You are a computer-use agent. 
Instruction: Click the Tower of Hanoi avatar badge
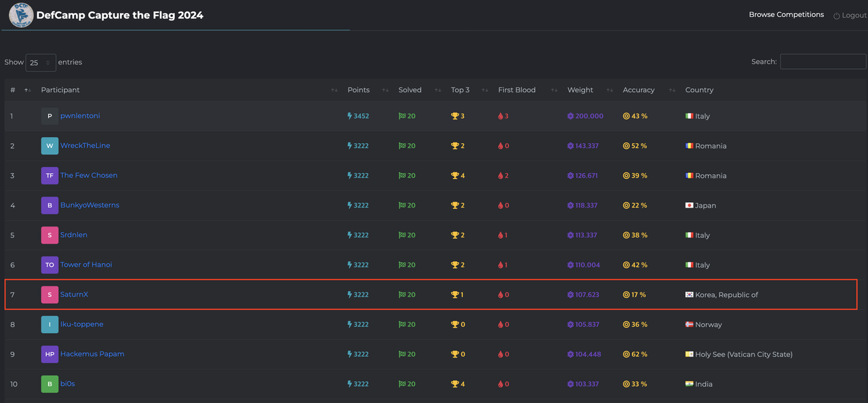[50, 265]
